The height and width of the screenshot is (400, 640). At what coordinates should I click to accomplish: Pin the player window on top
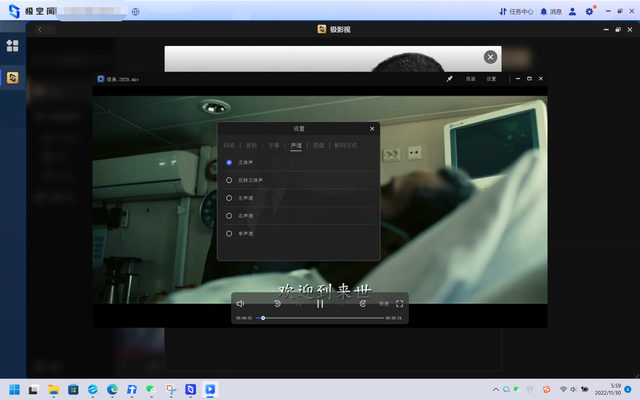(x=449, y=78)
